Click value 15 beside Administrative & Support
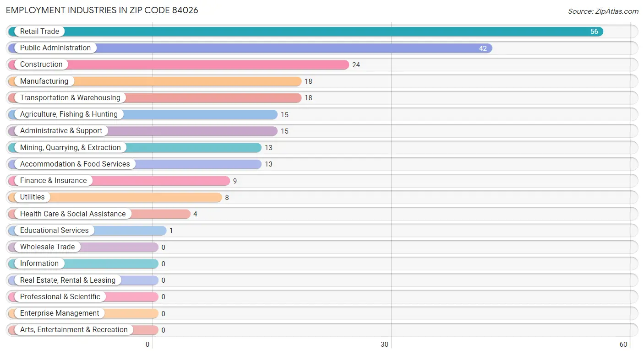This screenshot has width=644, height=355. coord(284,131)
